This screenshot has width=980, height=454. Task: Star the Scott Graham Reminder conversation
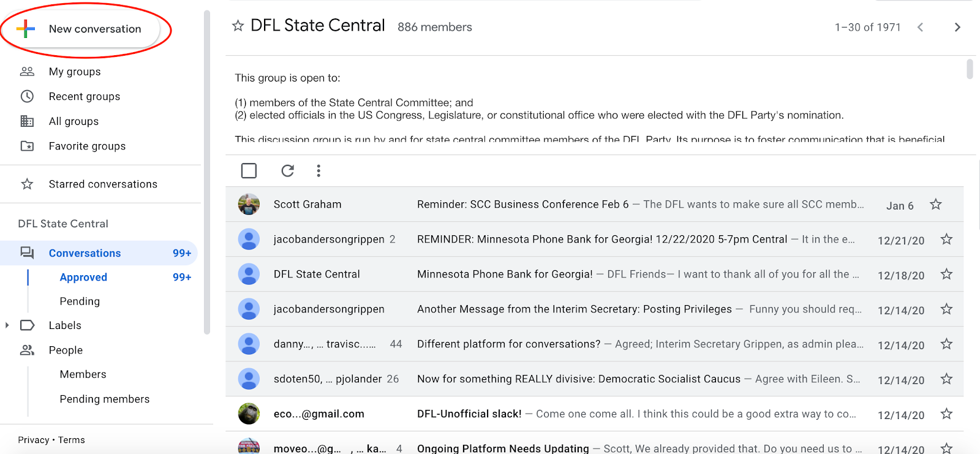pos(935,204)
